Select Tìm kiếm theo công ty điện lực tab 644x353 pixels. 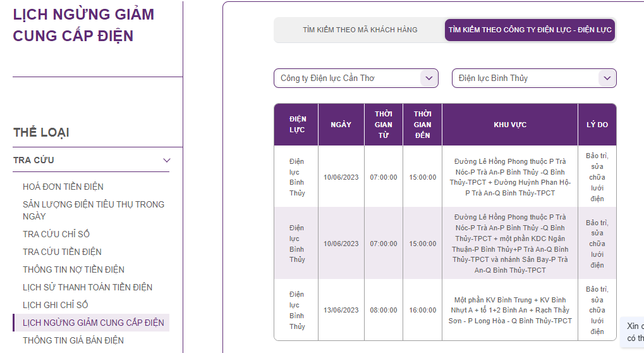[530, 30]
